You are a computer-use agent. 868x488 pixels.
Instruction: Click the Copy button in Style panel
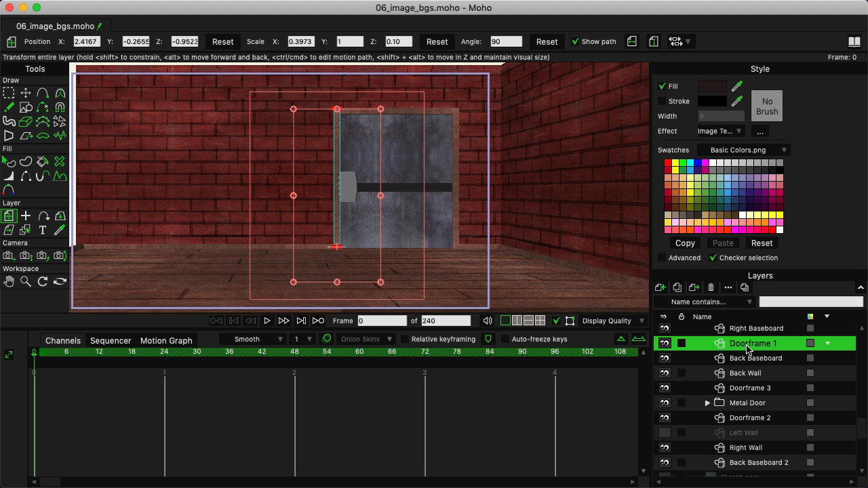pos(685,243)
